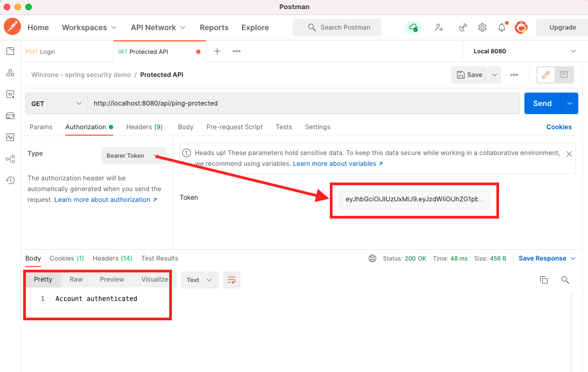This screenshot has height=372, width=588.
Task: Follow Learn more about authorization link
Action: (x=106, y=200)
